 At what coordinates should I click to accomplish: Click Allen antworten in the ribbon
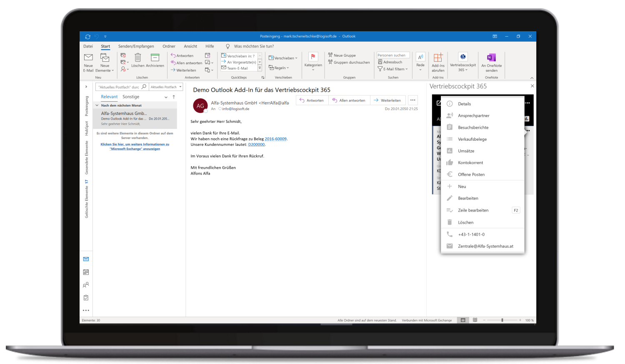point(186,63)
